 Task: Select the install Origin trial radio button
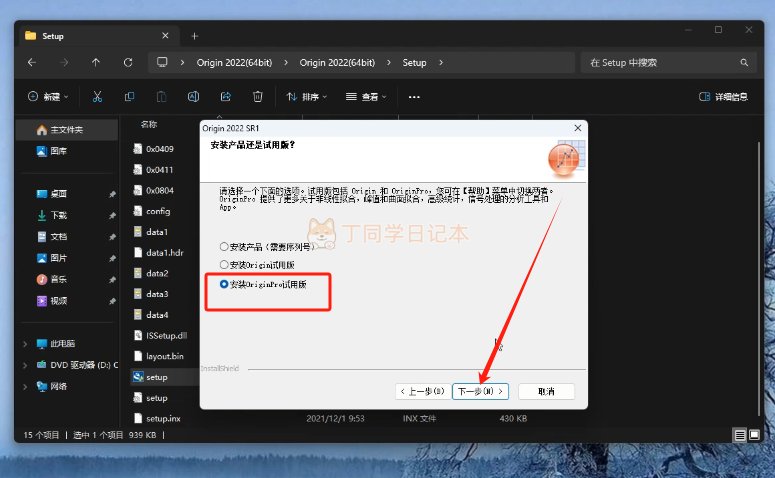coord(224,265)
